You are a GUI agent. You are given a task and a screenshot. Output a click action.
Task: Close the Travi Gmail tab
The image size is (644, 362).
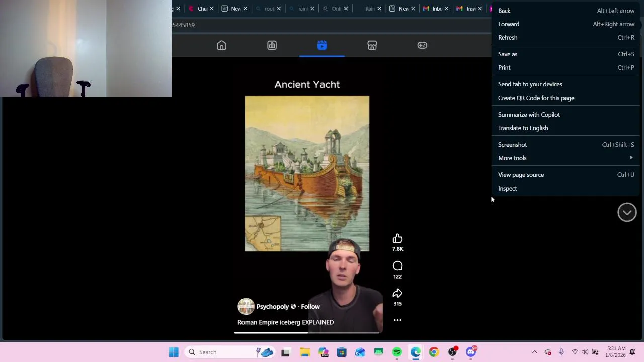pyautogui.click(x=480, y=9)
